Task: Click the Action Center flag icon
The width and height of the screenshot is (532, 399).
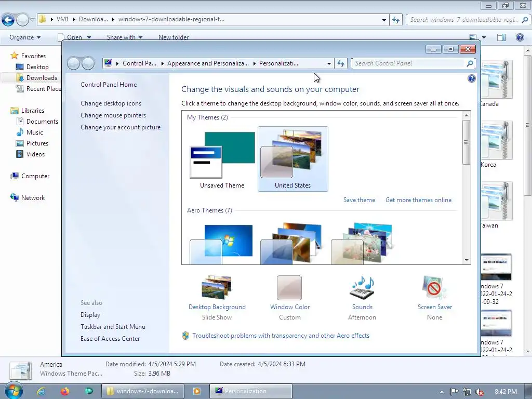Action: click(x=454, y=392)
